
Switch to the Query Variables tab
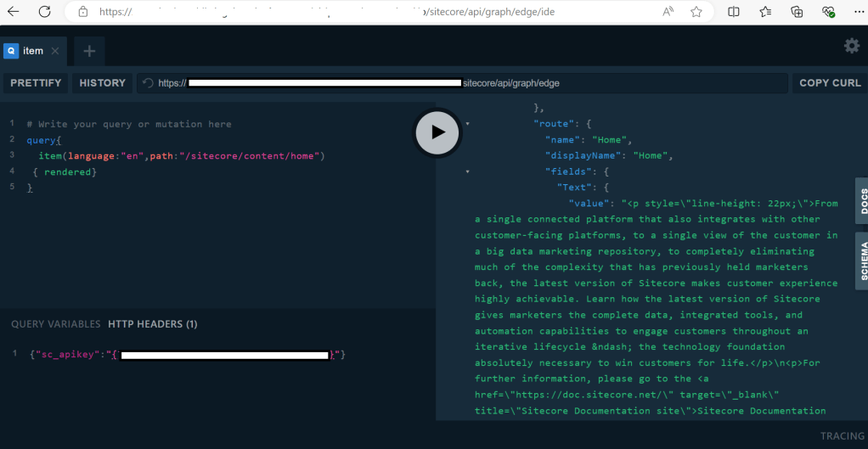click(55, 323)
